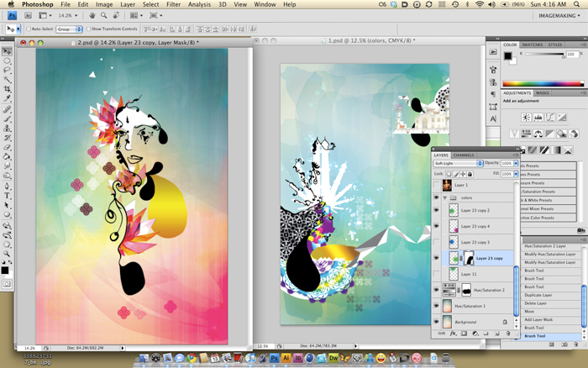Open the Filter menu
Image resolution: width=588 pixels, height=368 pixels.
173,4
